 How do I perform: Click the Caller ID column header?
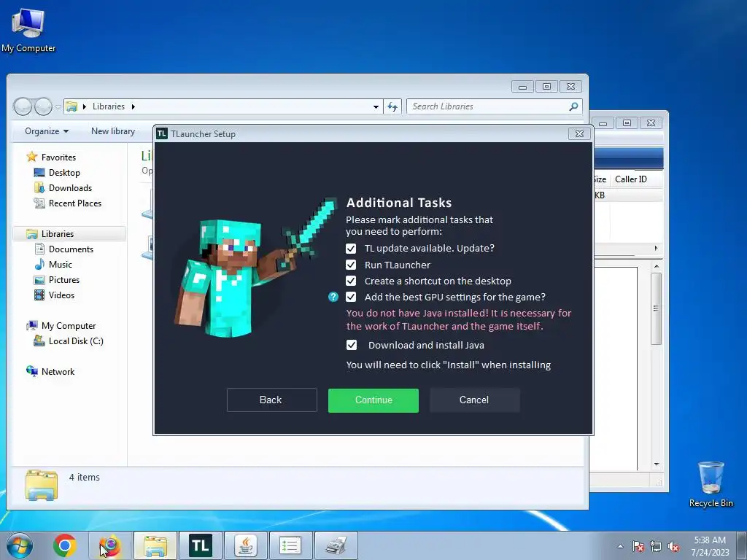pyautogui.click(x=631, y=179)
